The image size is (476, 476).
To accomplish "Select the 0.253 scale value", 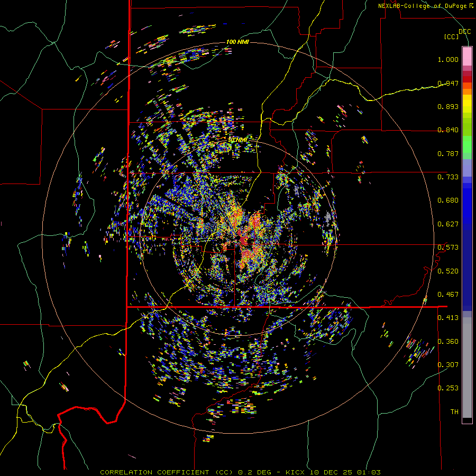I will [448, 388].
